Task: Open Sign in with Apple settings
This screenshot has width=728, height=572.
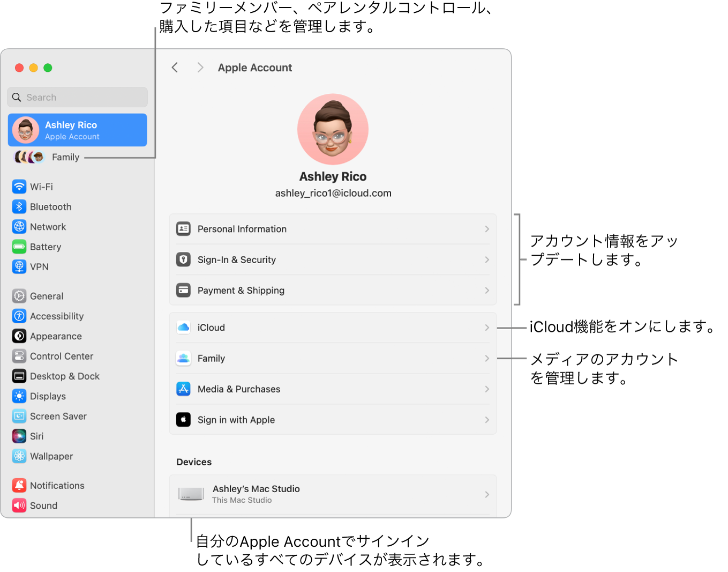Action: click(x=333, y=420)
